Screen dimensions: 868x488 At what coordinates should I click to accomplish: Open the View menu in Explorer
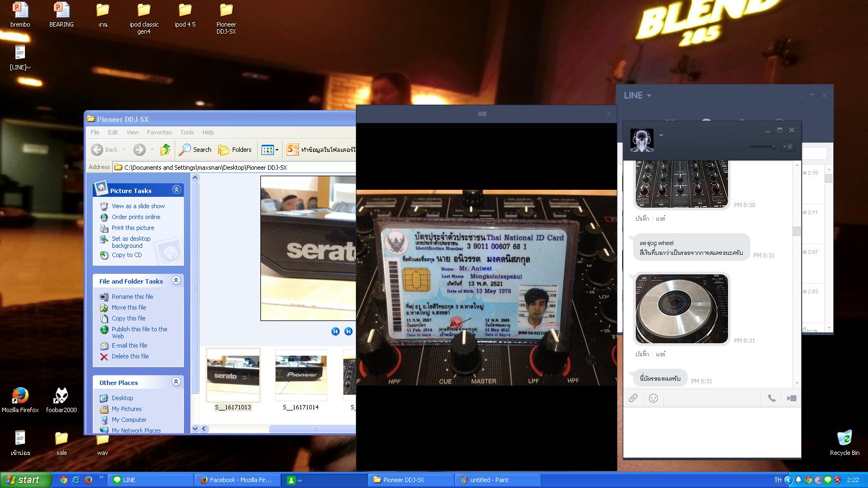[132, 132]
